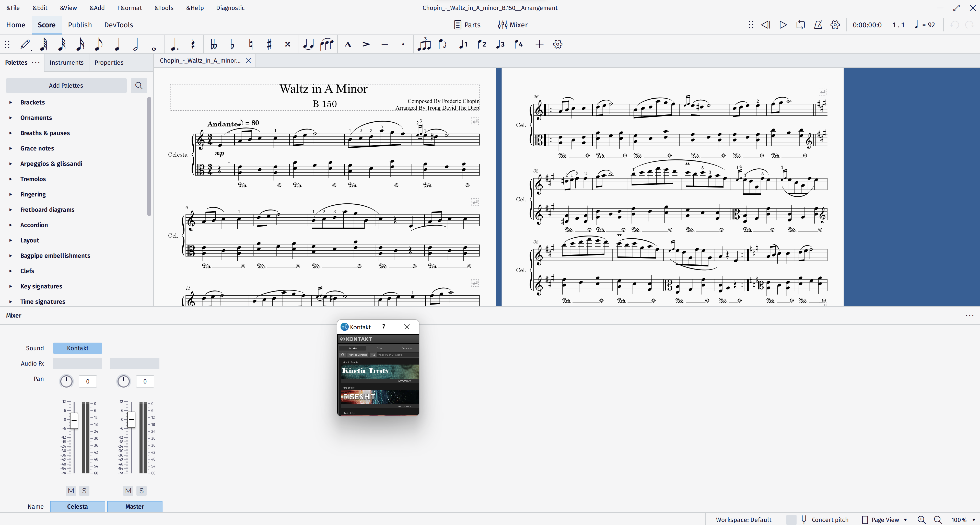Image resolution: width=980 pixels, height=525 pixels.
Task: Switch to the Publish tab
Action: coord(80,25)
